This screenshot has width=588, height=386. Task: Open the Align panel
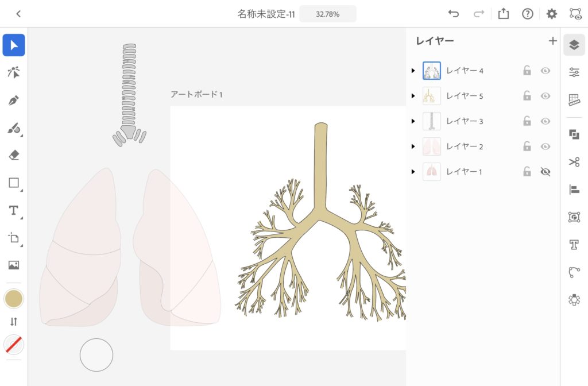pyautogui.click(x=574, y=190)
